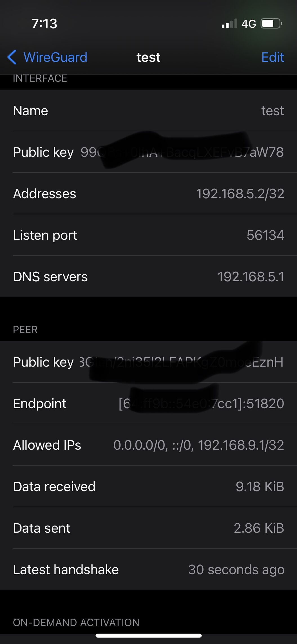The image size is (297, 644).
Task: Select the peer Public key row
Action: 148,362
